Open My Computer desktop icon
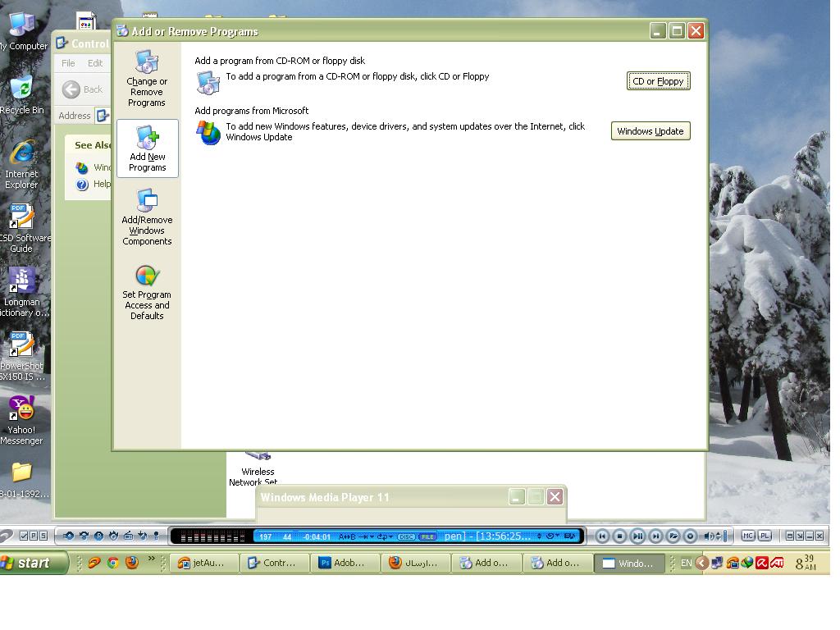The width and height of the screenshot is (840, 630). click(22, 32)
